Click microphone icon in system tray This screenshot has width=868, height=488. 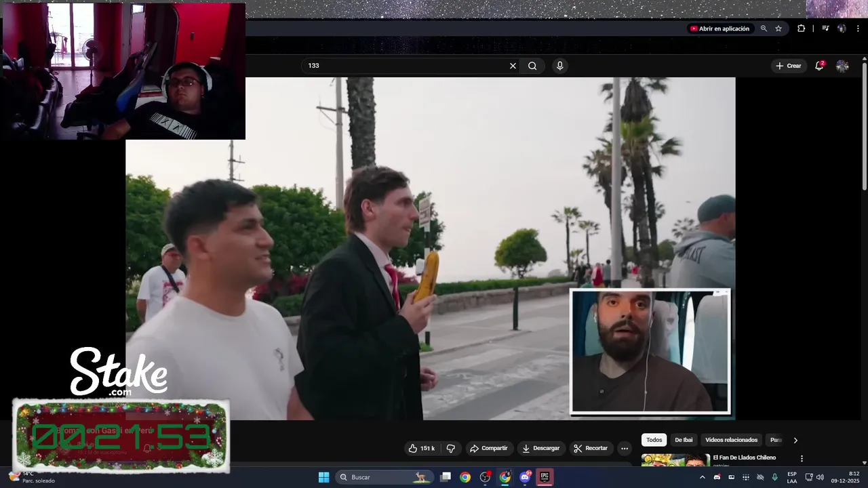774,477
